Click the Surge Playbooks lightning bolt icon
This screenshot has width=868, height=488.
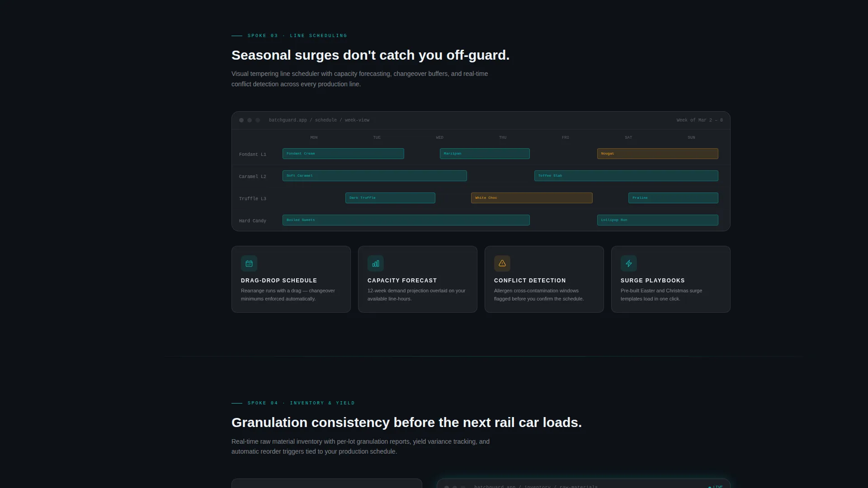(629, 263)
